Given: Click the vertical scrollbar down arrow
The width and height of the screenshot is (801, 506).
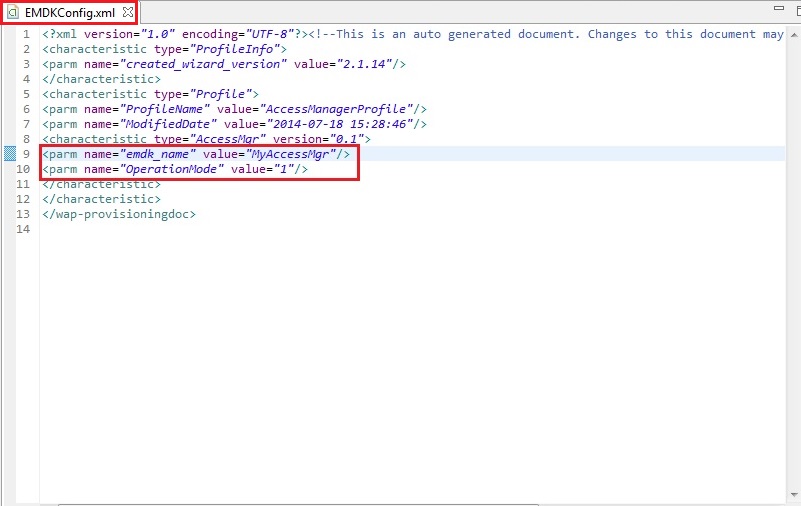Looking at the screenshot, I should [794, 496].
